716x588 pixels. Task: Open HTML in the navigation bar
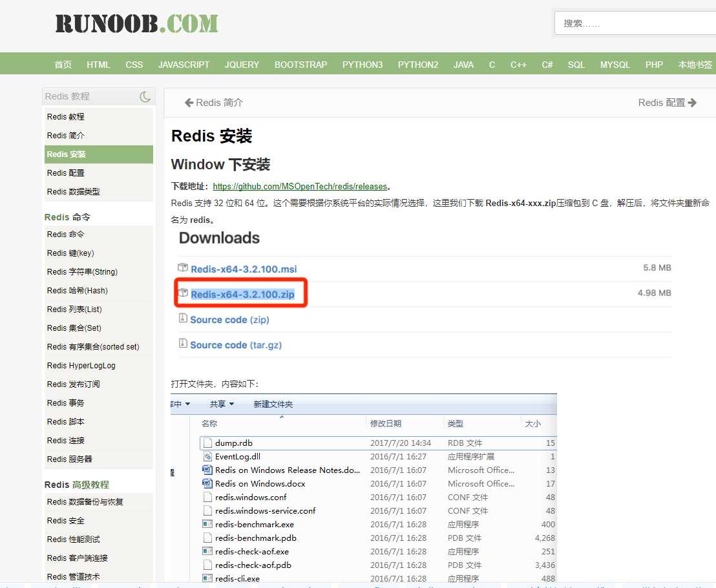pyautogui.click(x=99, y=65)
